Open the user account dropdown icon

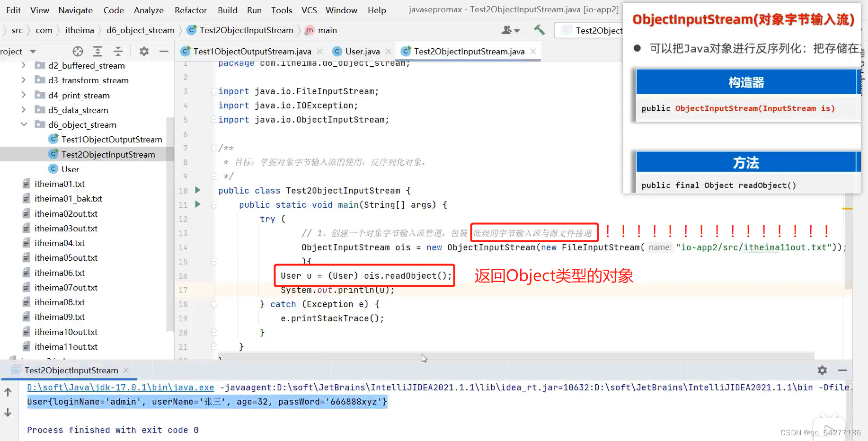(x=510, y=30)
